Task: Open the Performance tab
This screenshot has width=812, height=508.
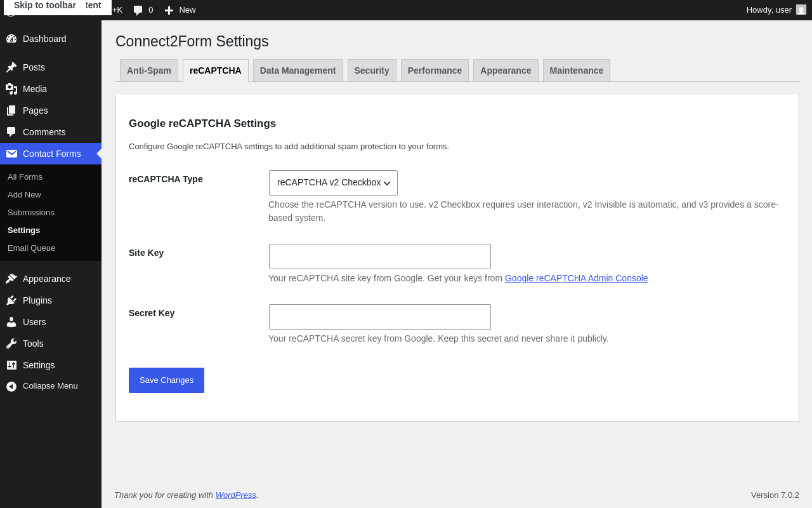Action: pyautogui.click(x=435, y=70)
